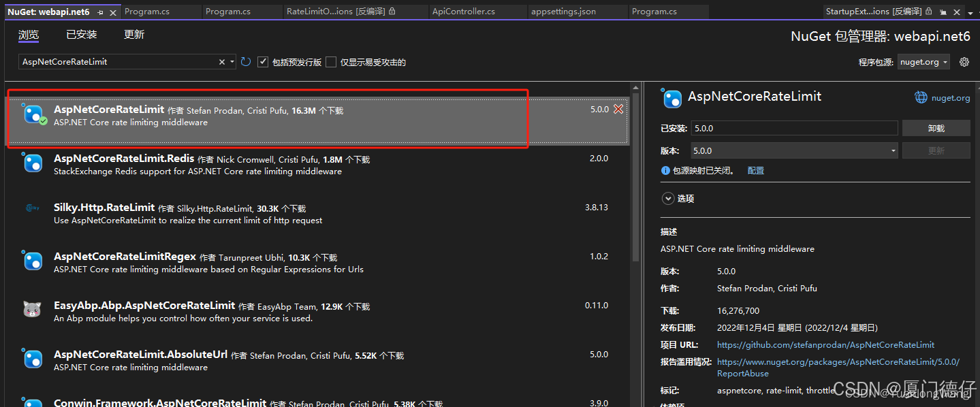Image resolution: width=980 pixels, height=407 pixels.
Task: Click the AspNetCoreRateLimit package icon in list
Action: pos(33,114)
